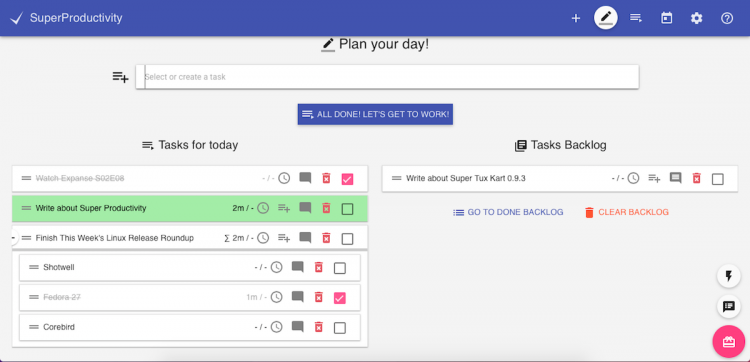Click the SuperProductivity app title

(x=76, y=18)
